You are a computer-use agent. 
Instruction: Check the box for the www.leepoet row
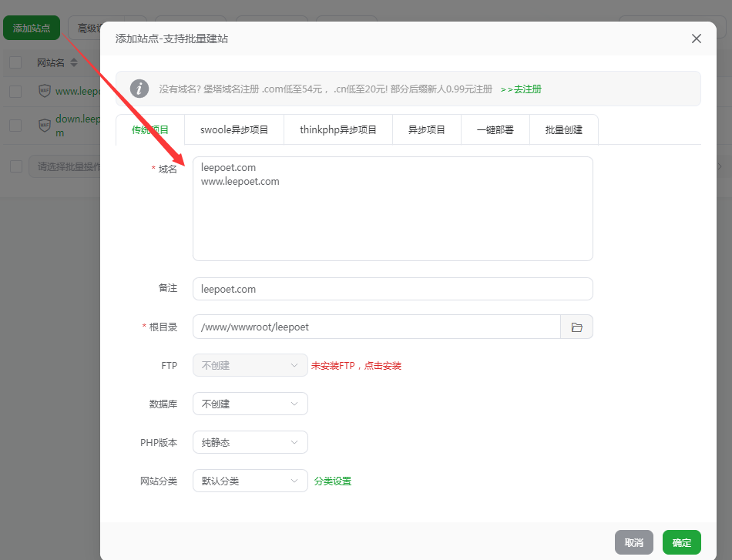click(15, 91)
